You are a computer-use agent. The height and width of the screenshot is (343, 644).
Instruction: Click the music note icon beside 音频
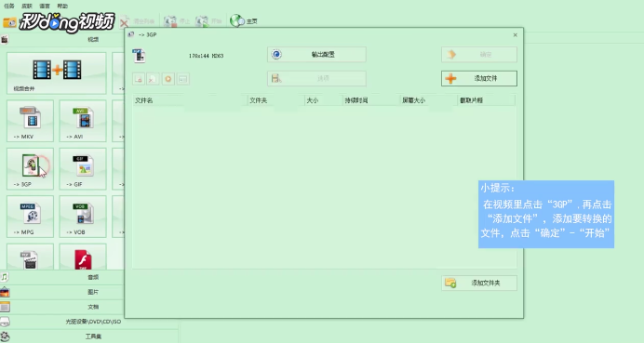(5, 277)
